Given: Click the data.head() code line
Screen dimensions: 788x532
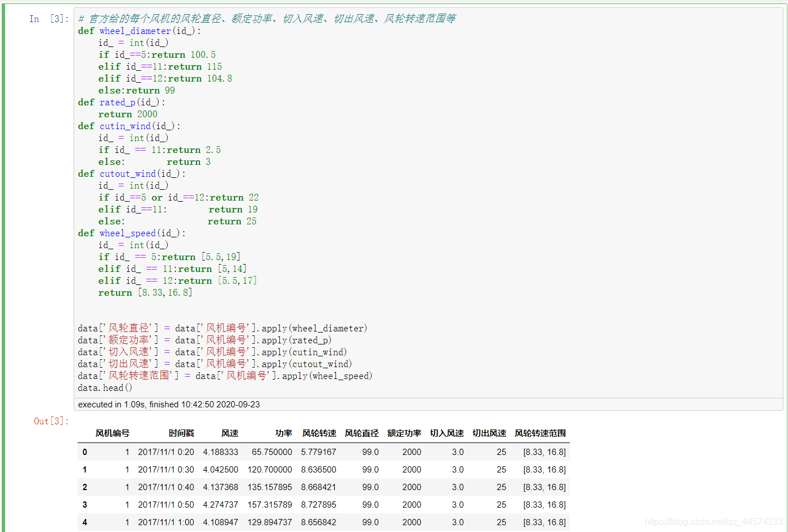Looking at the screenshot, I should (x=105, y=388).
